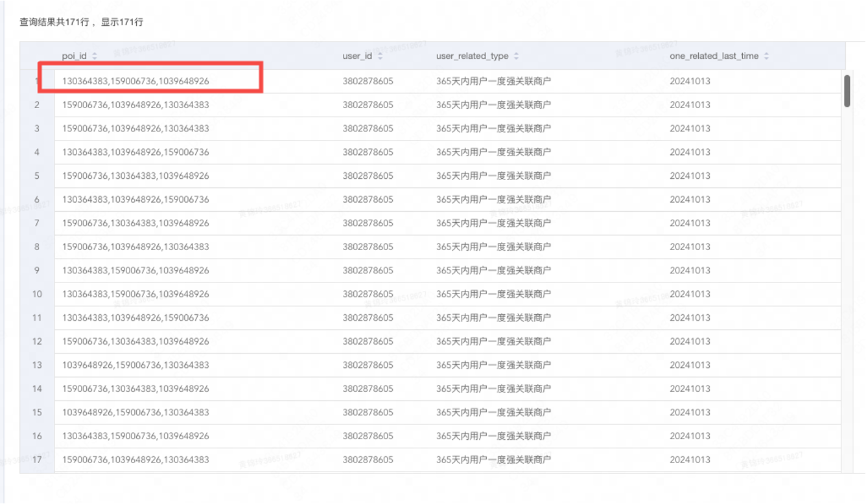Click the one_related_last_time header text
This screenshot has height=504, width=866.
tap(714, 56)
